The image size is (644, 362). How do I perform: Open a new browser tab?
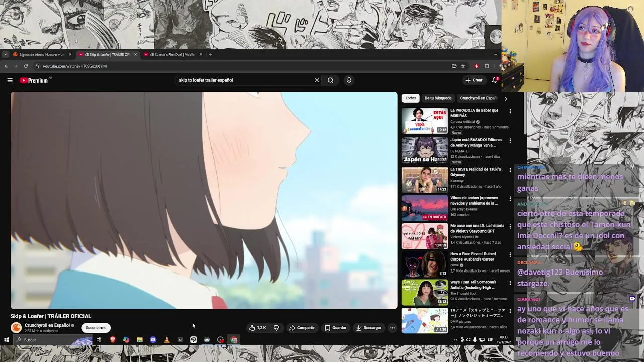211,54
